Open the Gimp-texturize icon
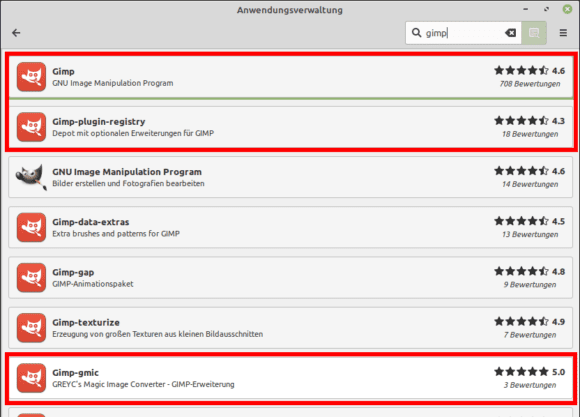 point(31,328)
